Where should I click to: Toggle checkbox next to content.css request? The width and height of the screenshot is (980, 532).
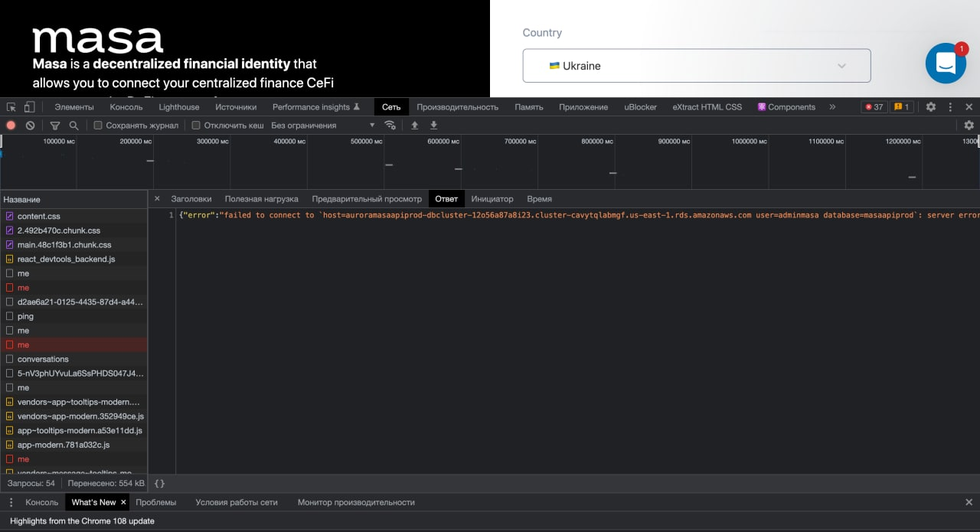[x=10, y=216]
